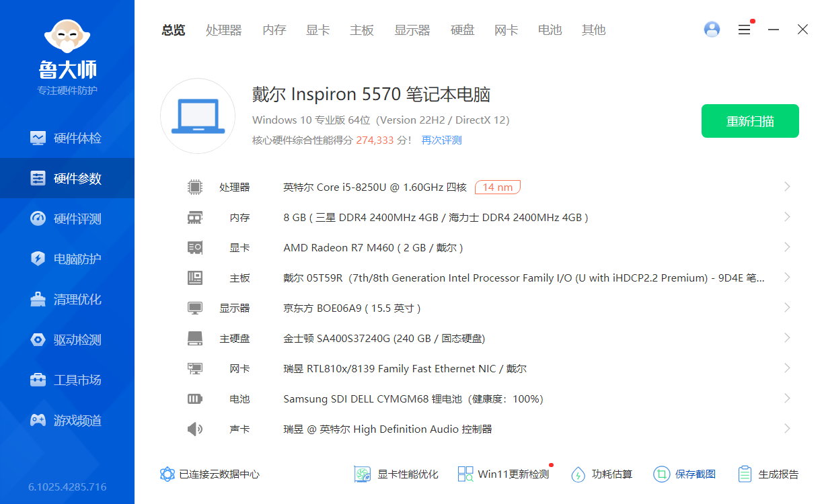The image size is (824, 504).
Task: Expand 电池 row details arrow
Action: (787, 398)
